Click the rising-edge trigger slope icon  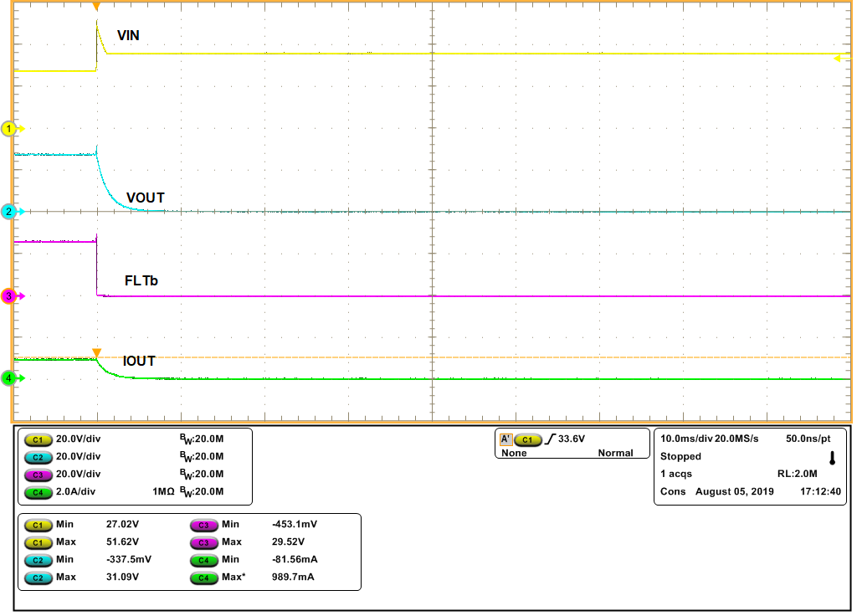(x=552, y=437)
